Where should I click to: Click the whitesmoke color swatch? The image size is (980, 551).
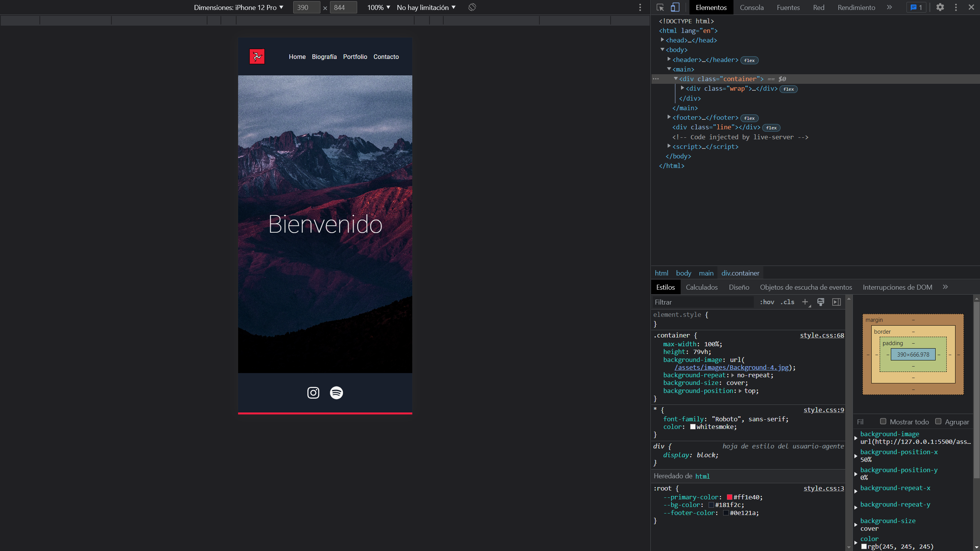(x=693, y=427)
